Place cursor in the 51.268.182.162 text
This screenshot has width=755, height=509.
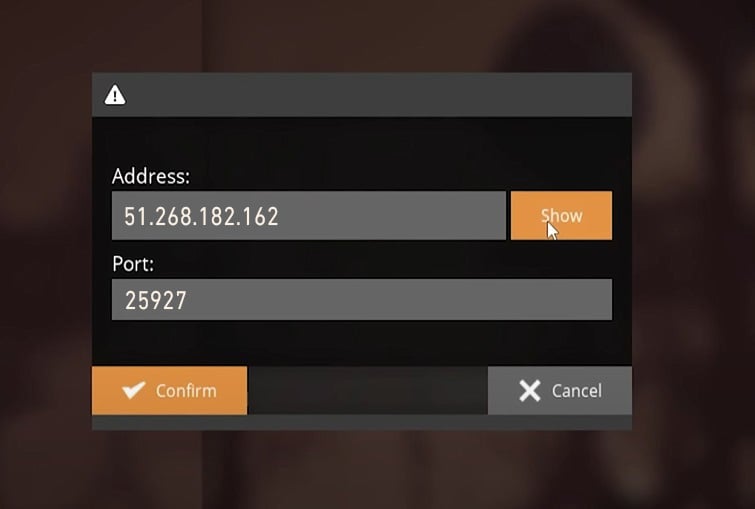click(201, 216)
